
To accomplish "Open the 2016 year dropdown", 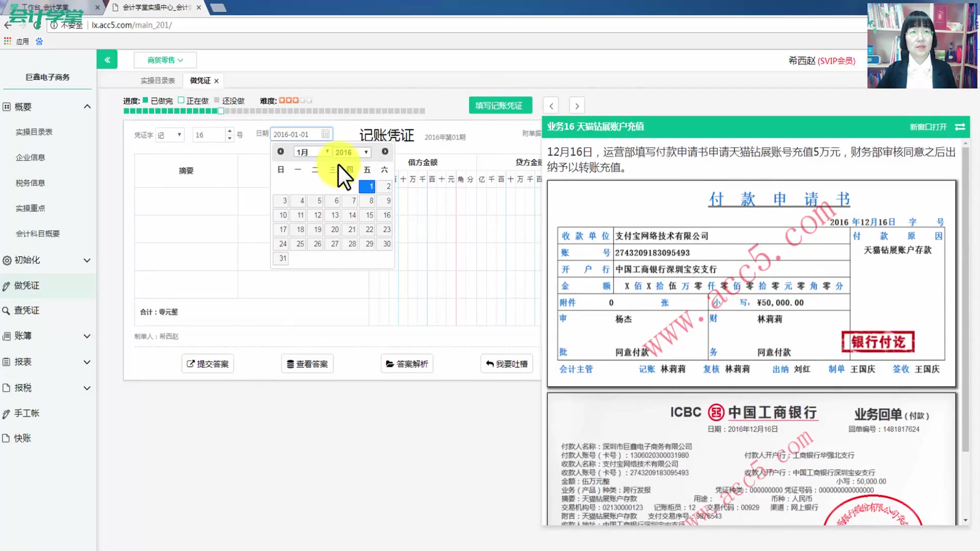I will point(351,152).
